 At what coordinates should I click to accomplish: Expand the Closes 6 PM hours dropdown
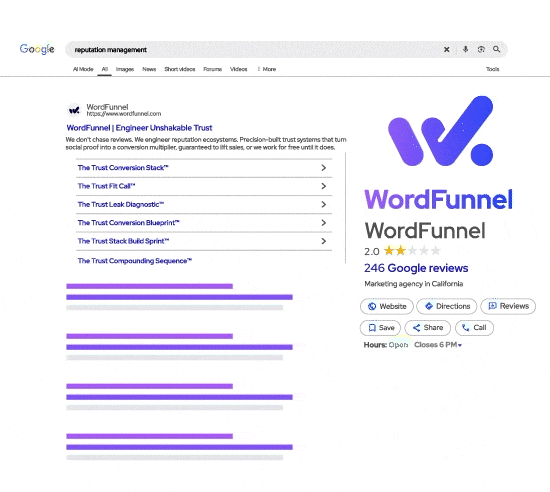coord(438,345)
